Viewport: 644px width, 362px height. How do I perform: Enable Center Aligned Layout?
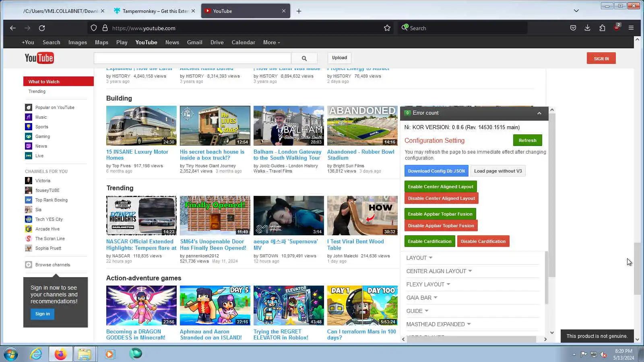pyautogui.click(x=440, y=187)
